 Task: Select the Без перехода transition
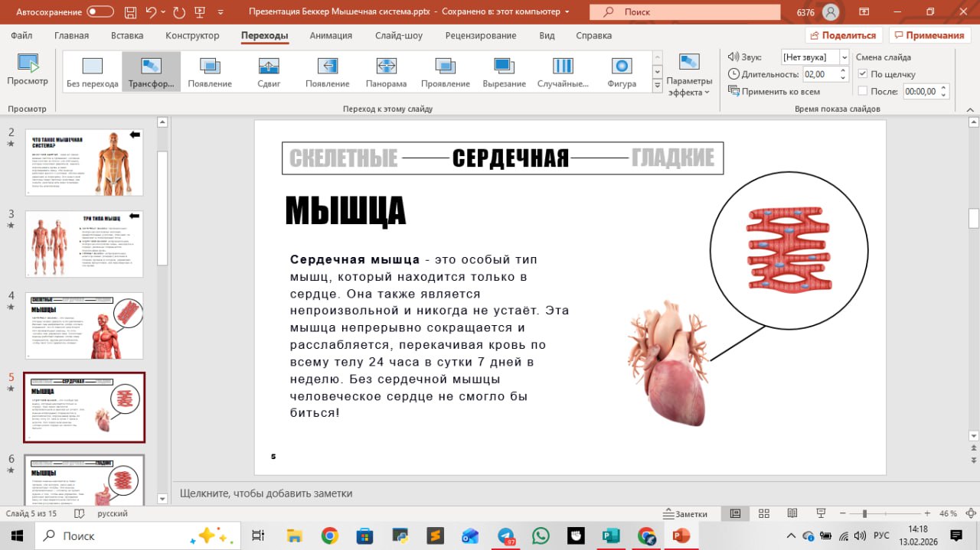coord(92,72)
